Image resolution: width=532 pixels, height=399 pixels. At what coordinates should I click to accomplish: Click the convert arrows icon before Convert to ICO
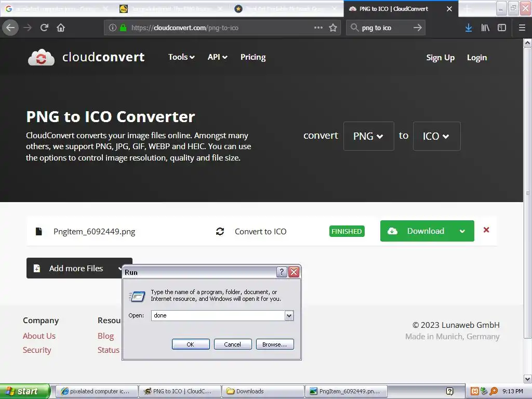pyautogui.click(x=220, y=231)
